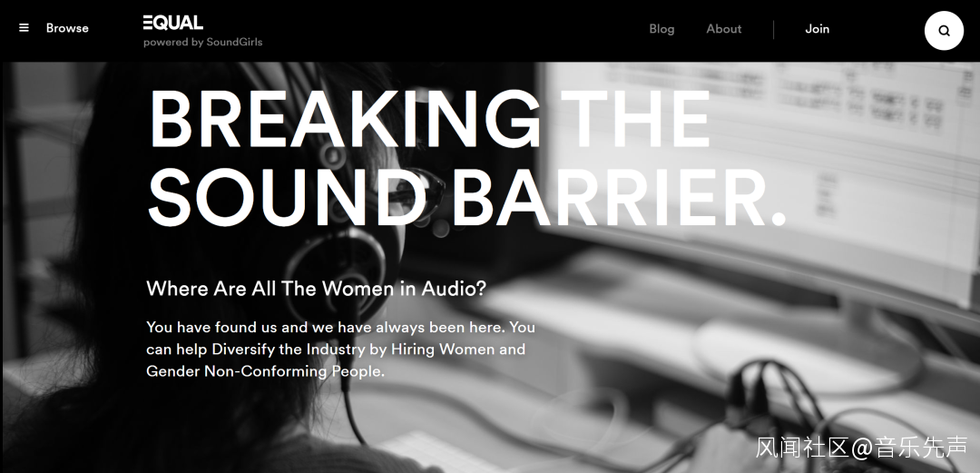
Task: Open the About page
Action: (x=724, y=29)
